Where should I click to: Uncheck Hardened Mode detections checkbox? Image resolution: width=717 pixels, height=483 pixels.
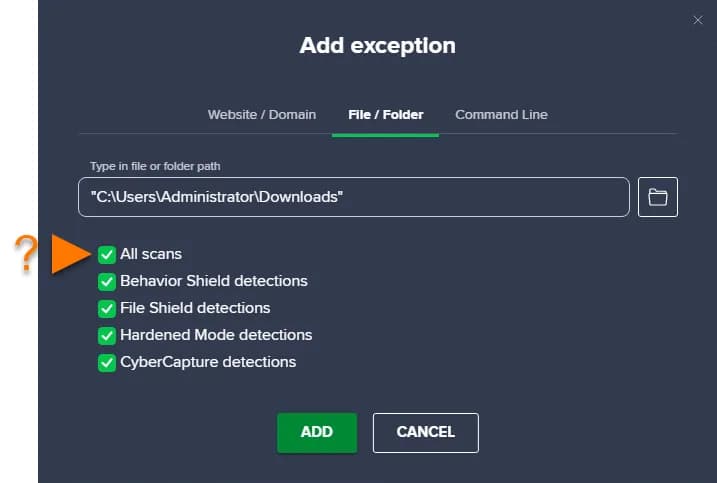point(107,336)
